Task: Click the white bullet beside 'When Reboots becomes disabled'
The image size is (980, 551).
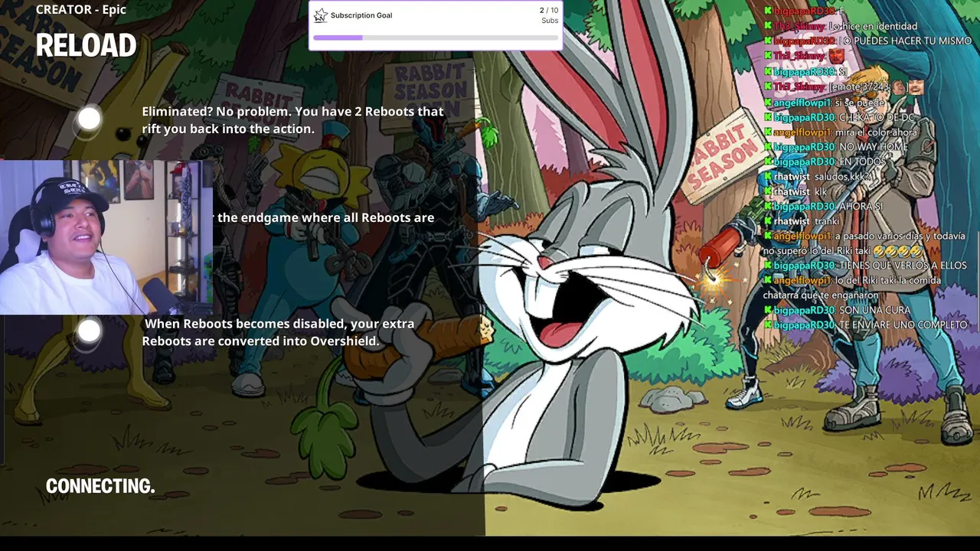Action: [90, 331]
